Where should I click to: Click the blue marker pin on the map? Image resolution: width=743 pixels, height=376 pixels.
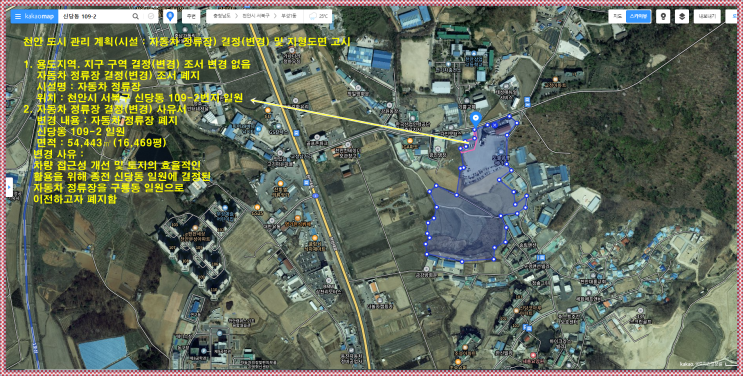click(x=476, y=119)
